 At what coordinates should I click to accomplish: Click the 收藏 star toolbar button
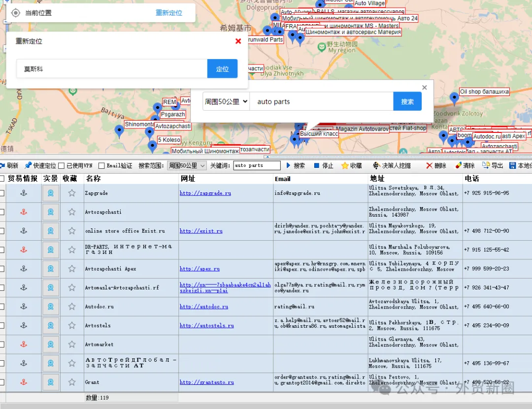coord(352,165)
